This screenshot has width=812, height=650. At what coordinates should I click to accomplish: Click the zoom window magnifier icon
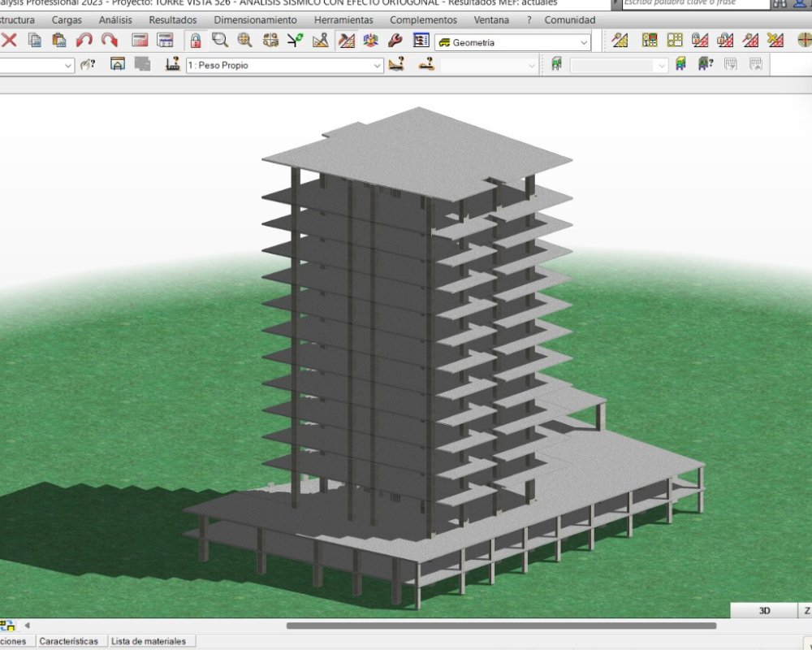point(219,41)
